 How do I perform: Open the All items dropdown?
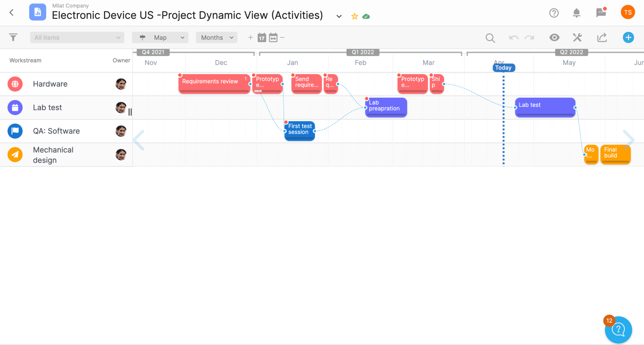point(77,37)
